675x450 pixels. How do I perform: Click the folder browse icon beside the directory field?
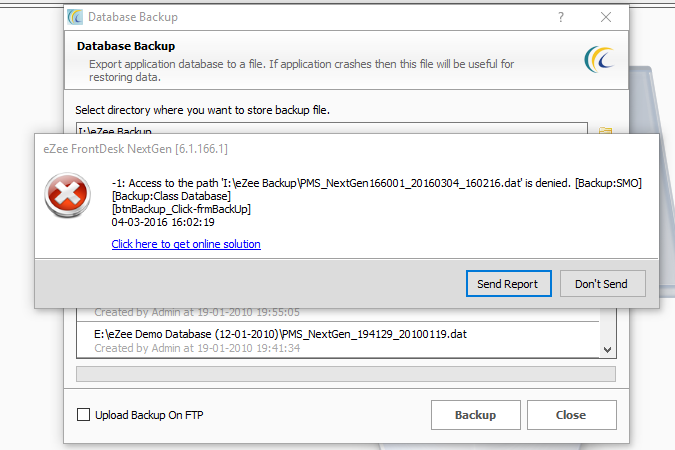point(605,130)
